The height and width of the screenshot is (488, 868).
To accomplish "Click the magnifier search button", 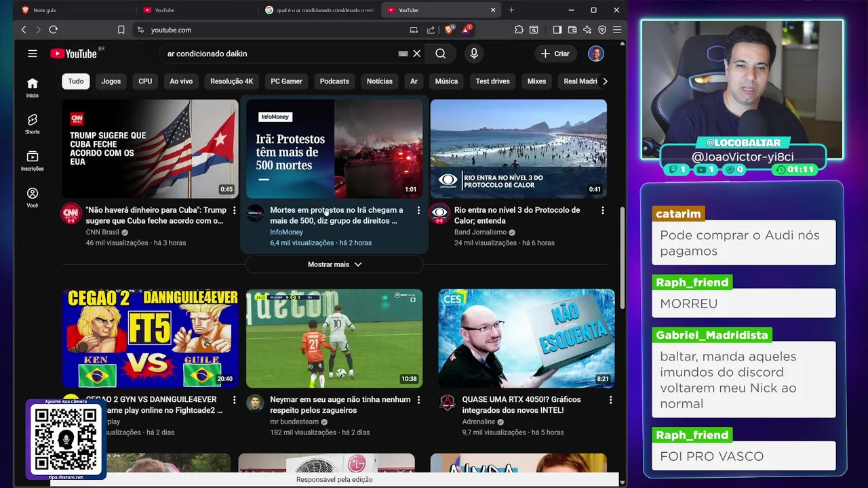I will pos(441,54).
